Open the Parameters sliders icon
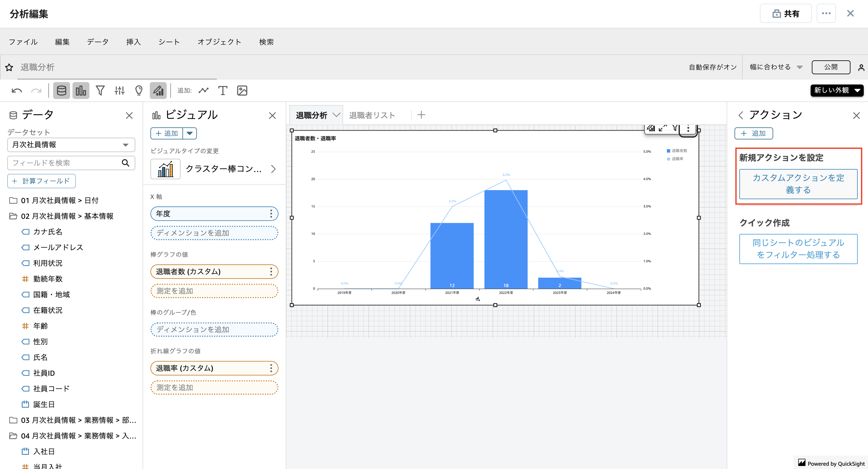Screen dimensions: 868x469 [119, 91]
